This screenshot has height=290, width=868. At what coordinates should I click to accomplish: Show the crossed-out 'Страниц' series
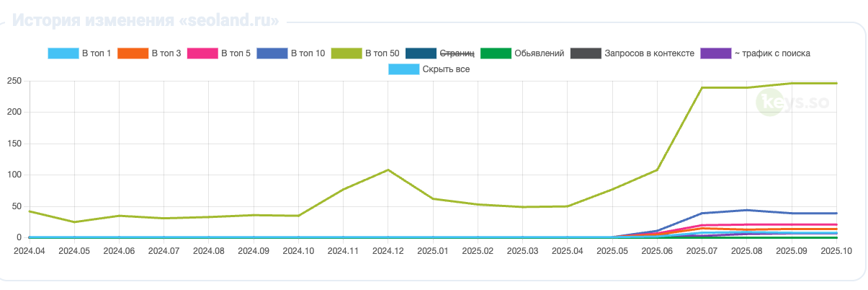[457, 53]
